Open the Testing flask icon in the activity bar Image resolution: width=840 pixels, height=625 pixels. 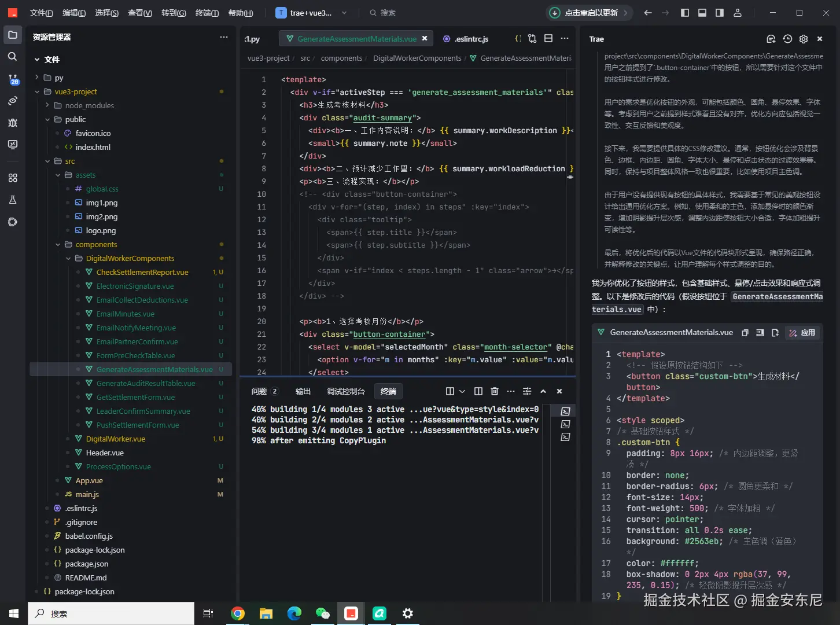(13, 200)
